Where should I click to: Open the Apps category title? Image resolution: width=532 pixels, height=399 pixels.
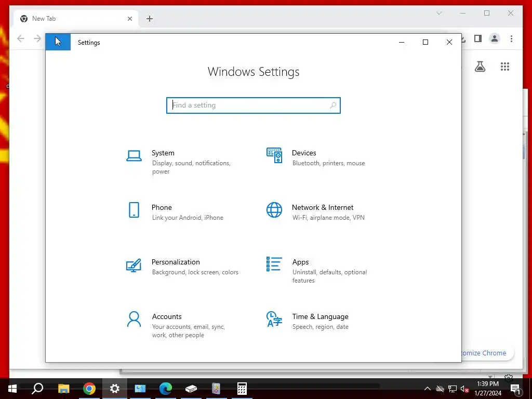click(x=301, y=262)
